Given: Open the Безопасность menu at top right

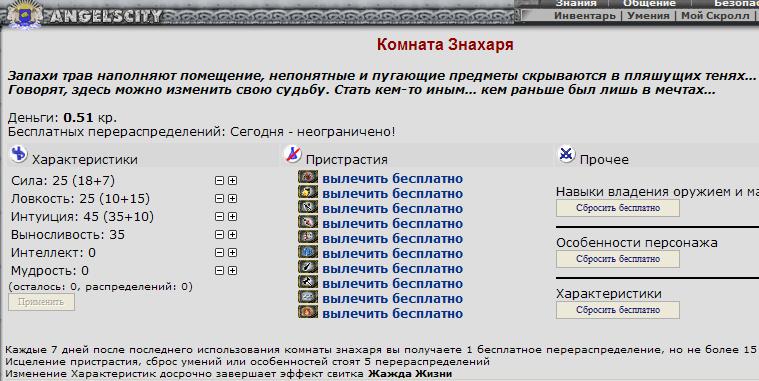Looking at the screenshot, I should 736,3.
